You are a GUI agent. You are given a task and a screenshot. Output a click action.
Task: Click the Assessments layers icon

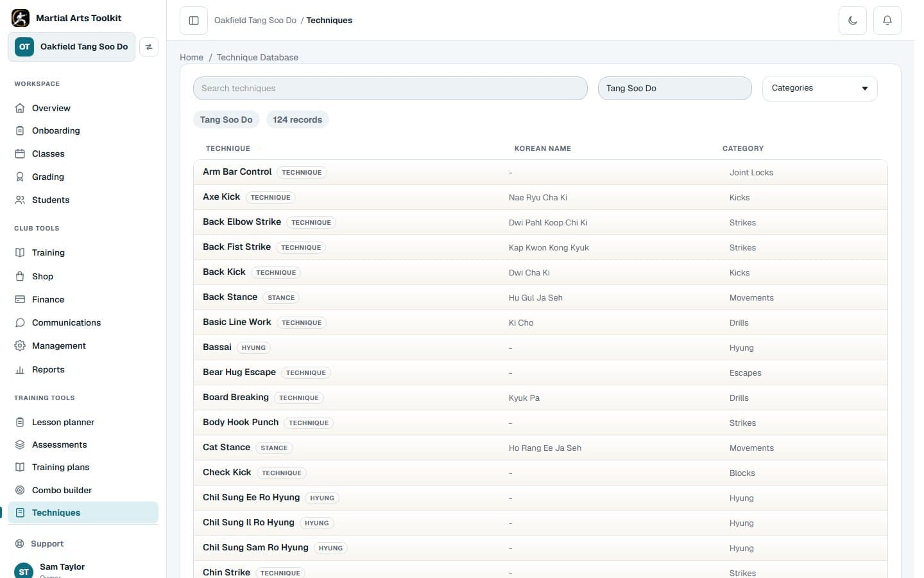click(x=20, y=444)
